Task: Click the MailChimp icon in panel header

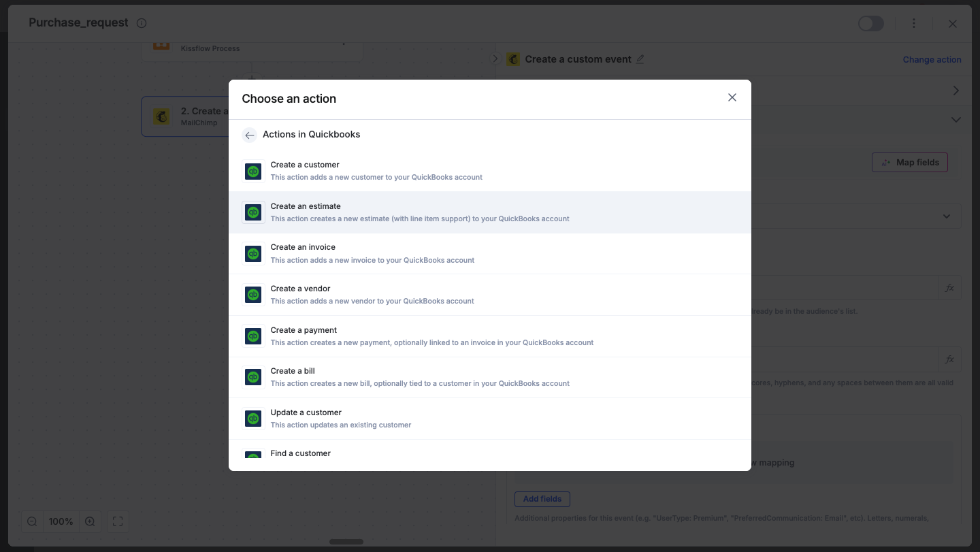Action: [513, 59]
